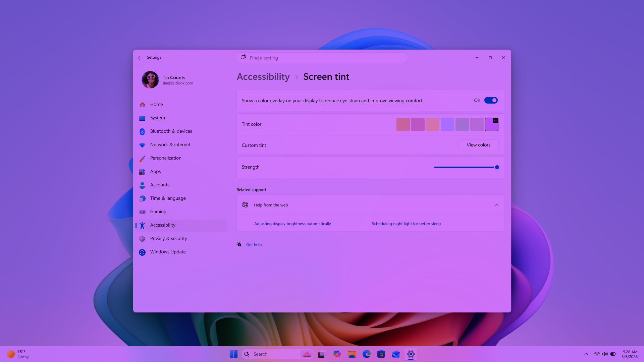Click the Bluetooth icon in sidebar
The image size is (644, 362).
[142, 131]
